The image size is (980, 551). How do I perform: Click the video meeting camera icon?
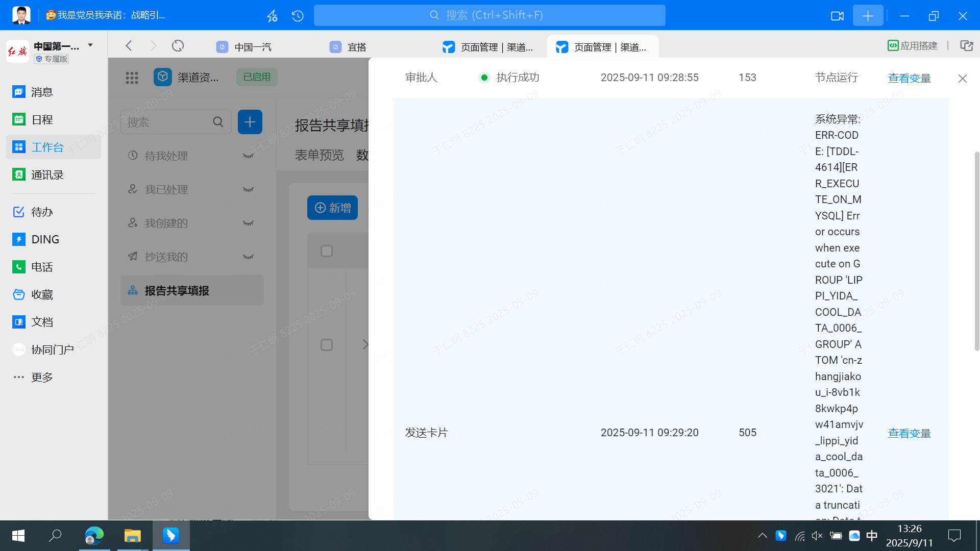click(837, 16)
